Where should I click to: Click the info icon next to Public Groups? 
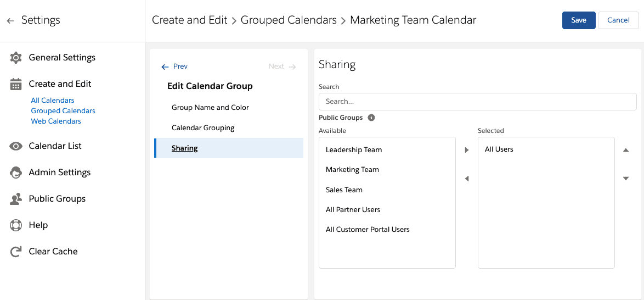(x=371, y=118)
